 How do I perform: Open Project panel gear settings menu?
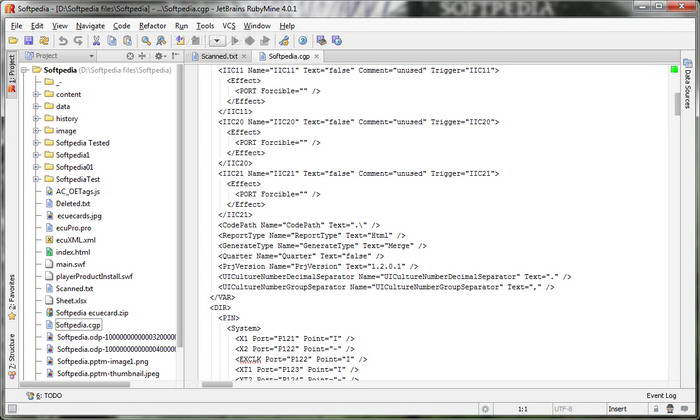click(159, 56)
